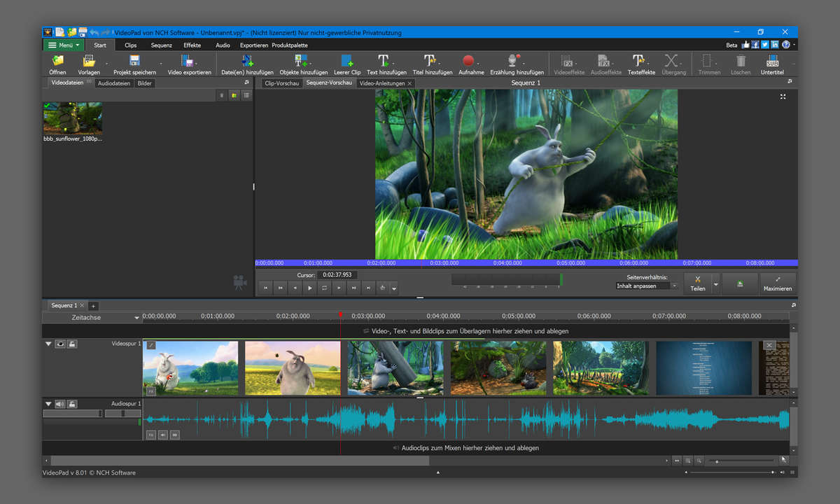840x504 pixels.
Task: Open the Bilder bin tab
Action: 145,83
